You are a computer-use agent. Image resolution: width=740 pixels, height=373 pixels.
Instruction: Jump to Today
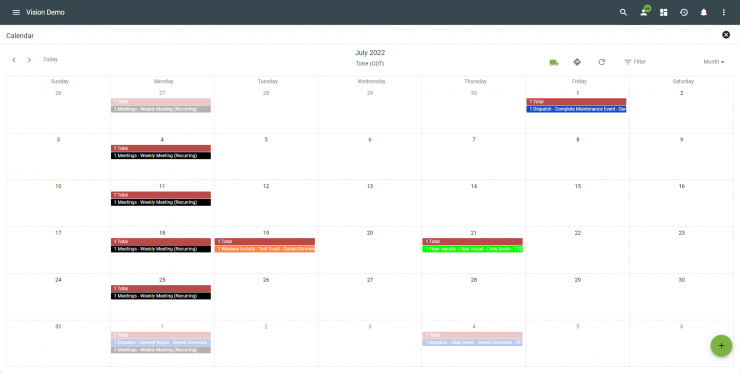50,59
